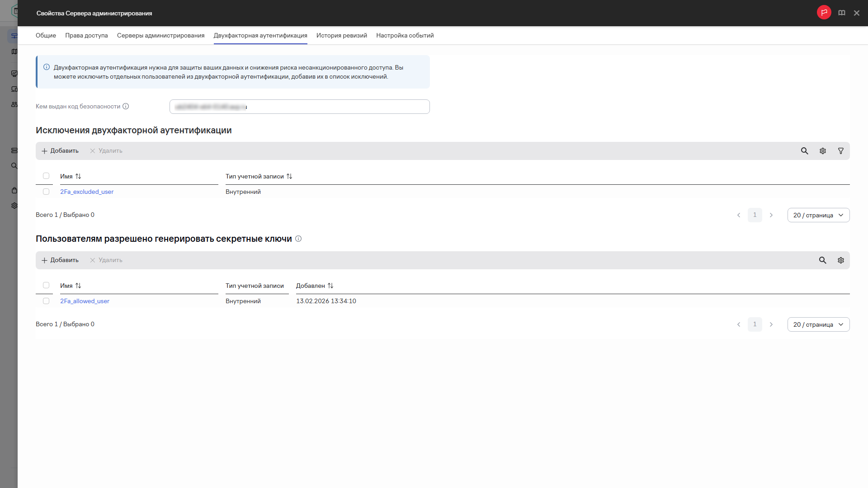Image resolution: width=868 pixels, height=488 pixels.
Task: Expand page size dropdown for secret keys table
Action: tap(818, 324)
